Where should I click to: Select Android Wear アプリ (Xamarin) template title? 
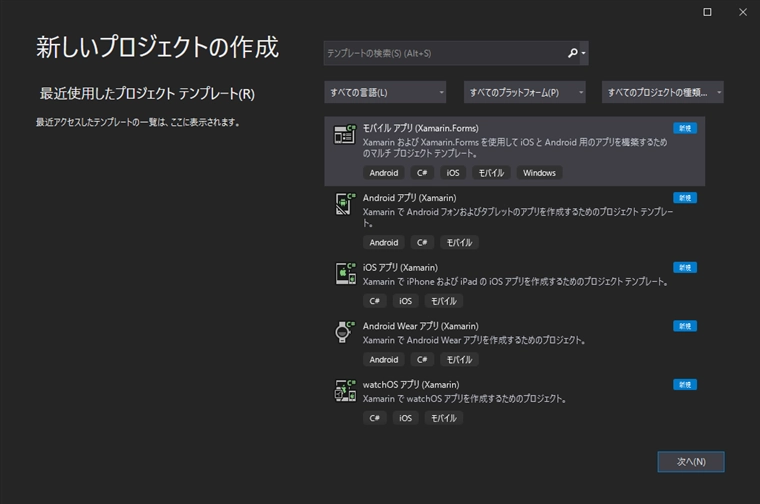click(x=420, y=326)
